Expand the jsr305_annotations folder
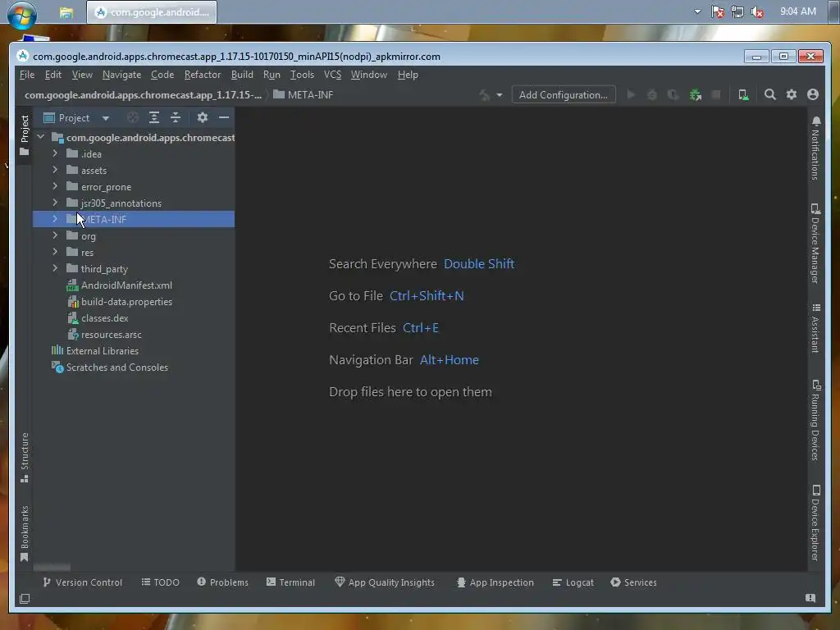 55,203
